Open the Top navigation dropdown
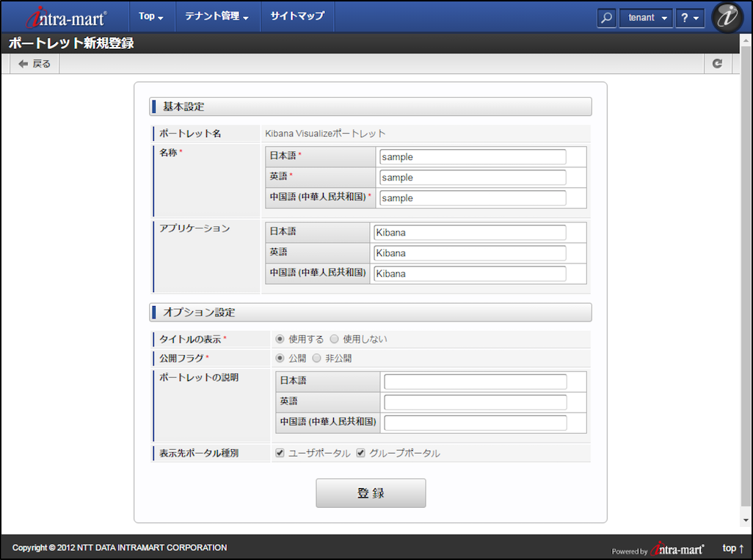Screen dimensions: 753x560 pos(151,17)
